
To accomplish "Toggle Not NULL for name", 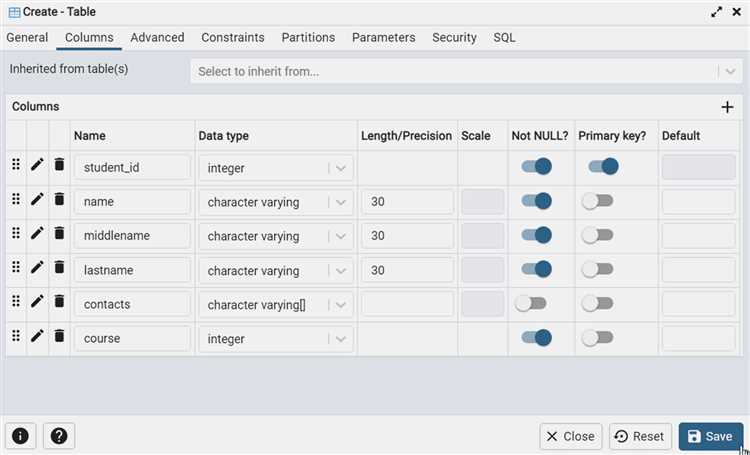I will (x=536, y=201).
